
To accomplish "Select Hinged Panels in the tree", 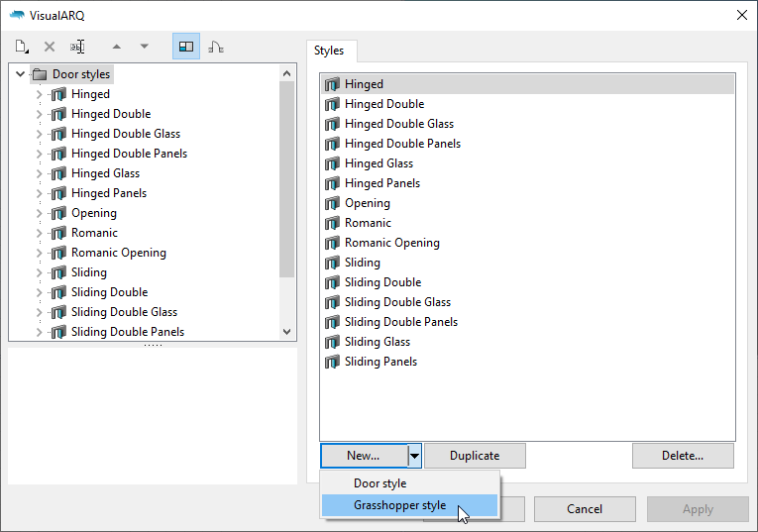I will coord(109,193).
